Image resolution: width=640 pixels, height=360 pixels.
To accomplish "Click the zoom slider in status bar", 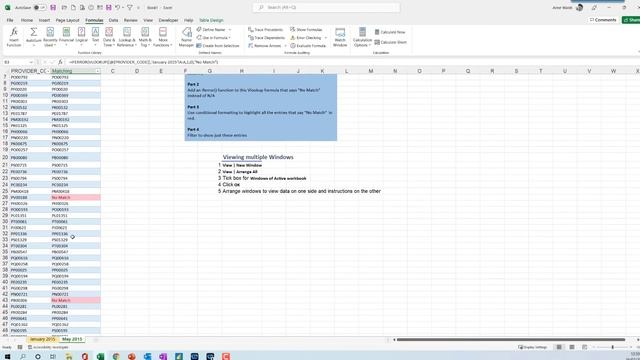I will [x=612, y=347].
